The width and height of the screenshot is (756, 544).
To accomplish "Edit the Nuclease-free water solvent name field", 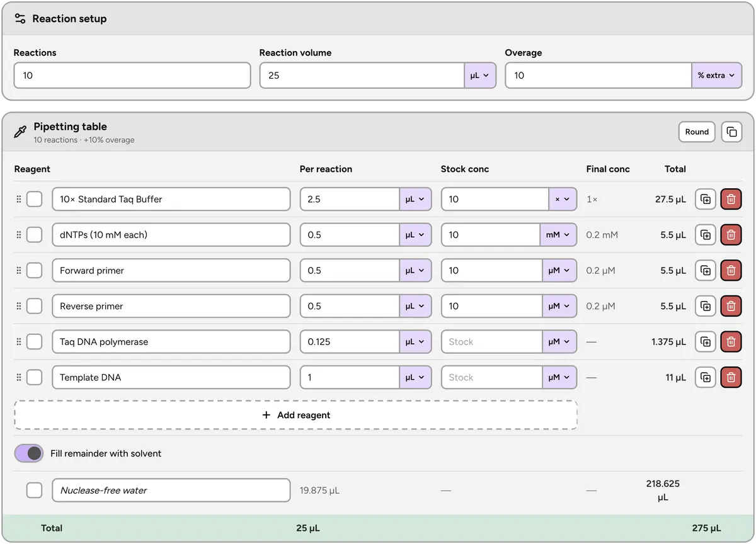I will click(171, 490).
